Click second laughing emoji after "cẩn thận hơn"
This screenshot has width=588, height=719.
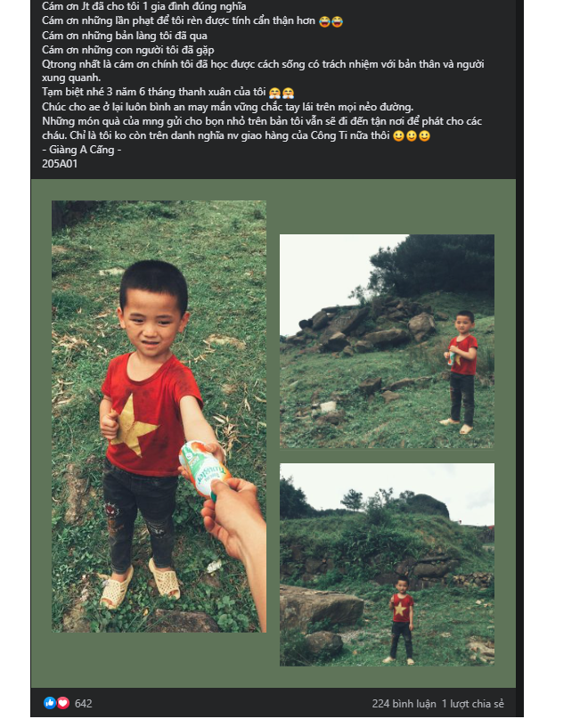pyautogui.click(x=337, y=21)
